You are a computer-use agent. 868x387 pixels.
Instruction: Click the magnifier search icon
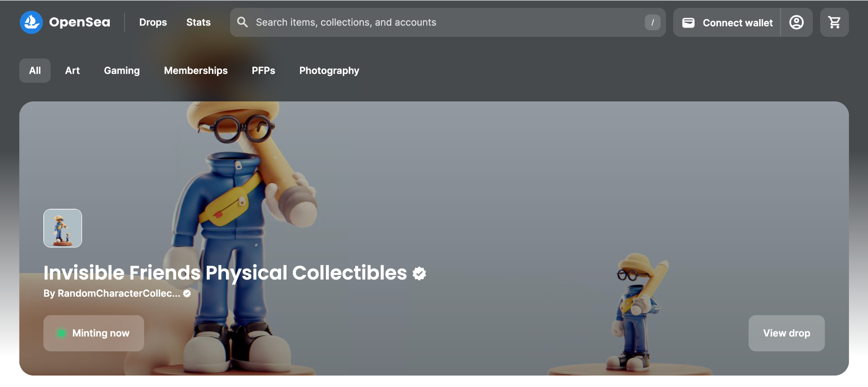click(242, 22)
